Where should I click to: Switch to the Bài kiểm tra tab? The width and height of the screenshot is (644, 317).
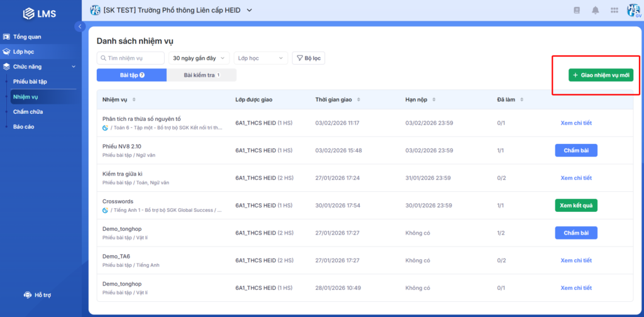[201, 75]
